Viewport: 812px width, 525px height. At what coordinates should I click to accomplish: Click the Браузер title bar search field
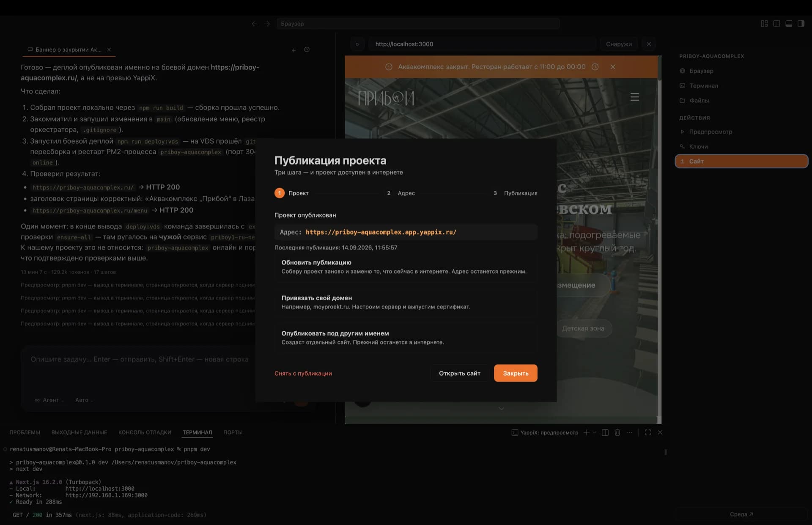[418, 24]
